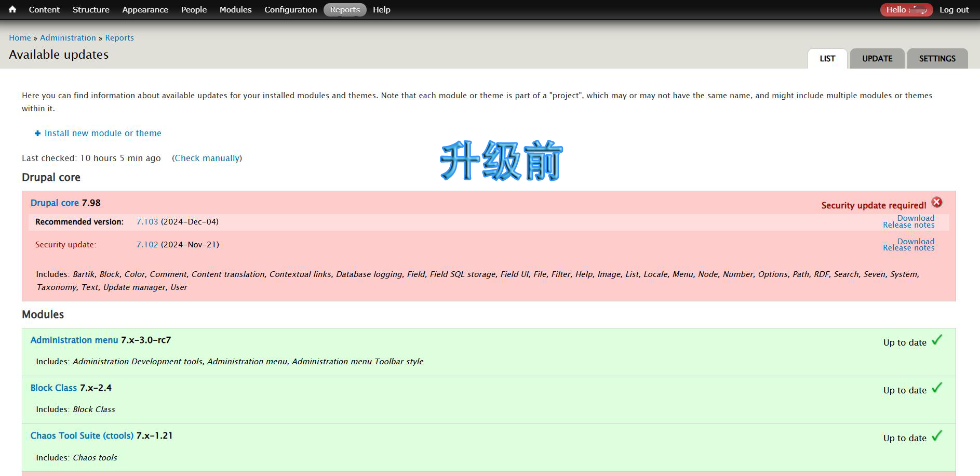The height and width of the screenshot is (476, 980).
Task: Open the Reports admin menu
Action: (345, 9)
